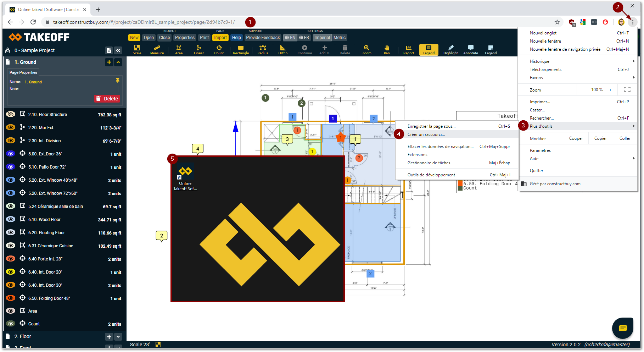Image resolution: width=644 pixels, height=352 pixels.
Task: Click 'Créer un raccourci...' menu entry
Action: pos(426,134)
